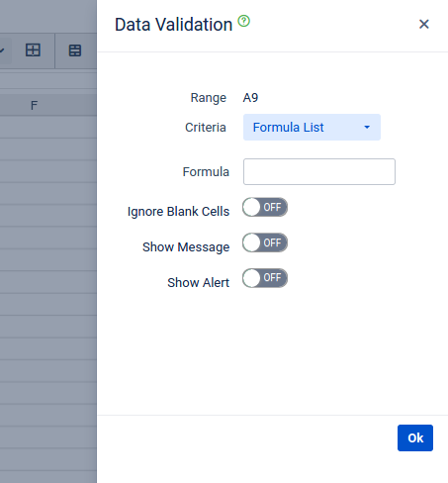Turn on the Show Alert switch
Screen dimensions: 448x483
265,278
